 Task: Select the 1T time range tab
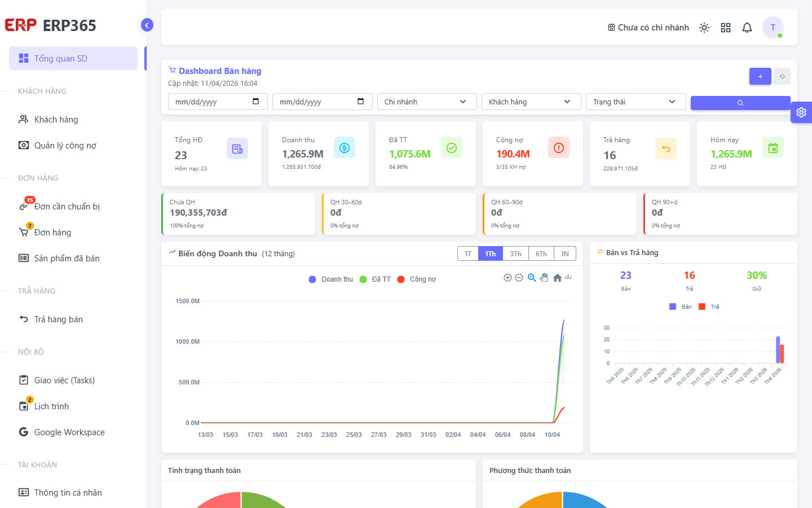pos(468,254)
